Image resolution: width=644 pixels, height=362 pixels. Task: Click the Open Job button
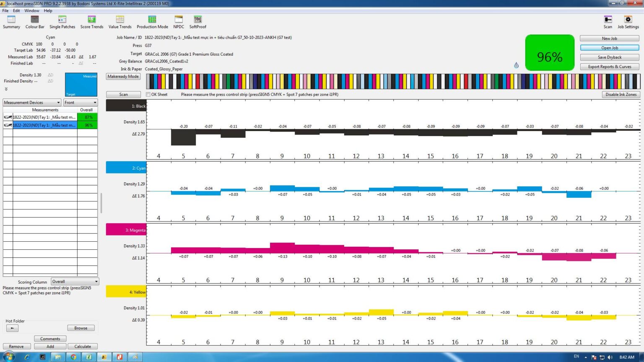tap(610, 48)
